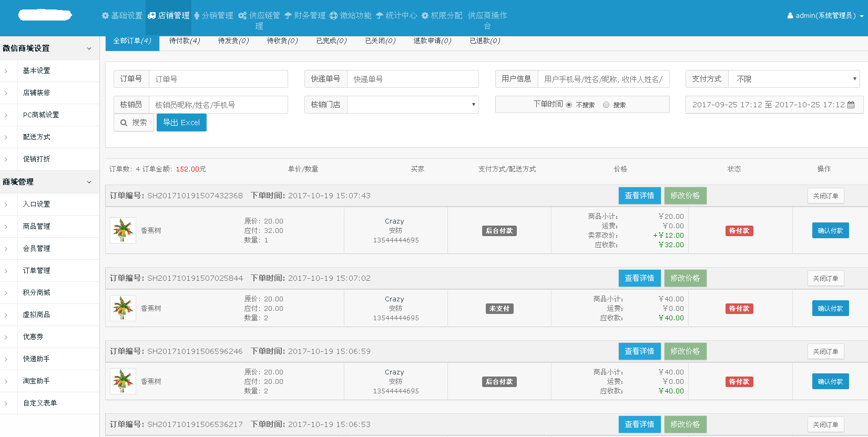The height and width of the screenshot is (437, 868).
Task: Open 支付方式 不限 dropdown
Action: [795, 79]
